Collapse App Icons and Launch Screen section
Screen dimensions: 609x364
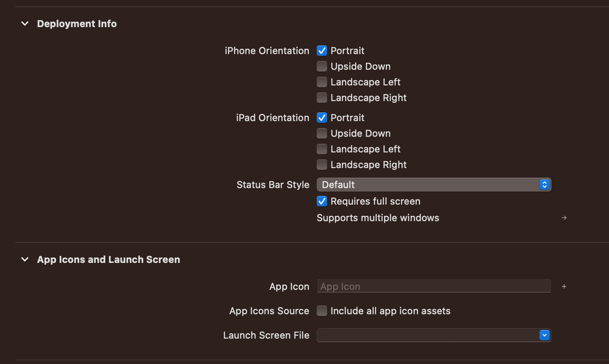coord(25,260)
